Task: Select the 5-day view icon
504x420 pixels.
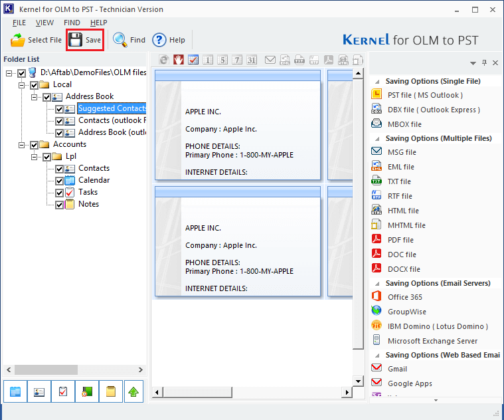Action: point(222,60)
